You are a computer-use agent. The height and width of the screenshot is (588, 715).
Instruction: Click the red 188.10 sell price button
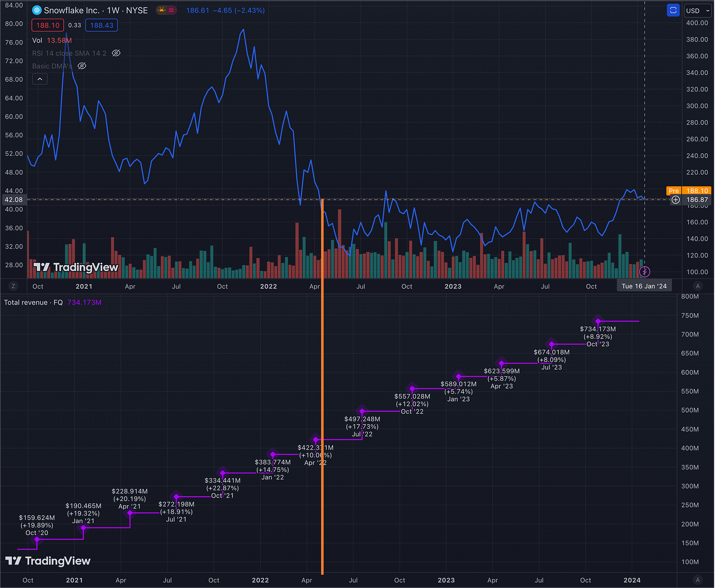[x=48, y=25]
